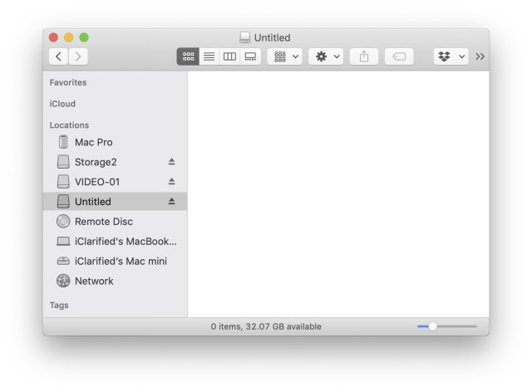Screen dimensions: 532x392
Task: Click the Tags sidebar heading
Action: (59, 305)
